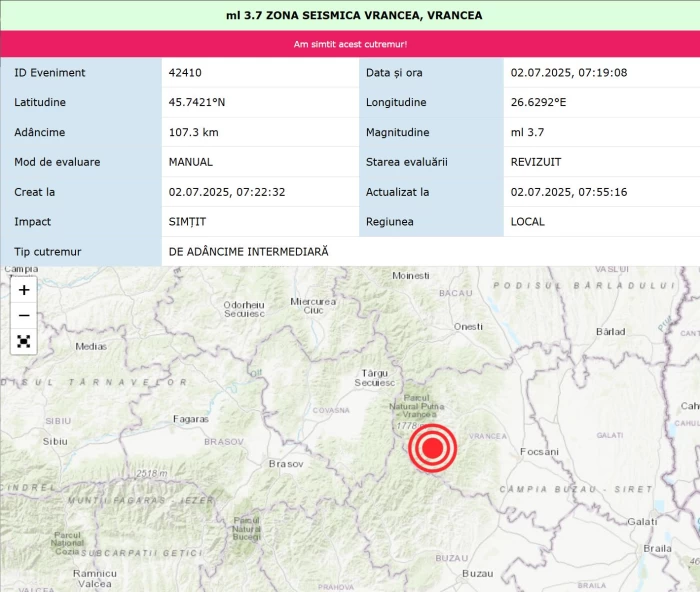Click the 'Regiunea' label cell

[431, 222]
